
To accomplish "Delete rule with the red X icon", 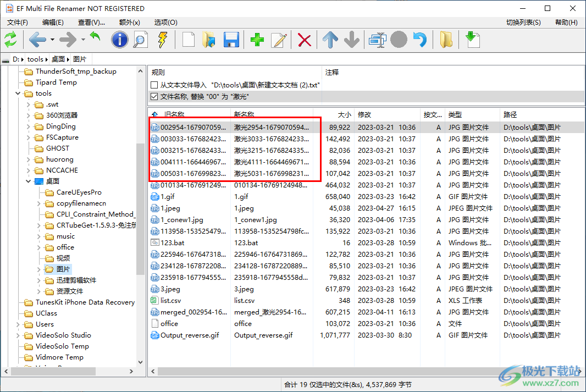I will (305, 40).
